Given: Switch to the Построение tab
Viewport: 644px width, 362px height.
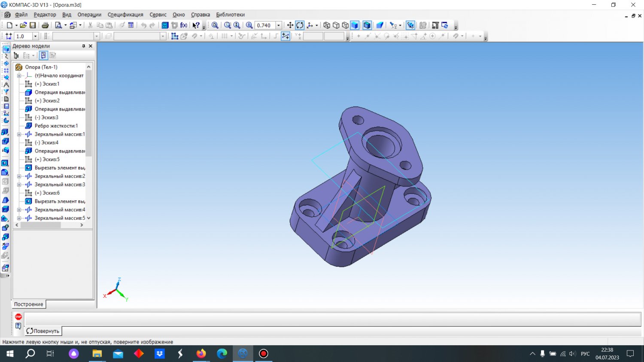Looking at the screenshot, I should point(29,304).
